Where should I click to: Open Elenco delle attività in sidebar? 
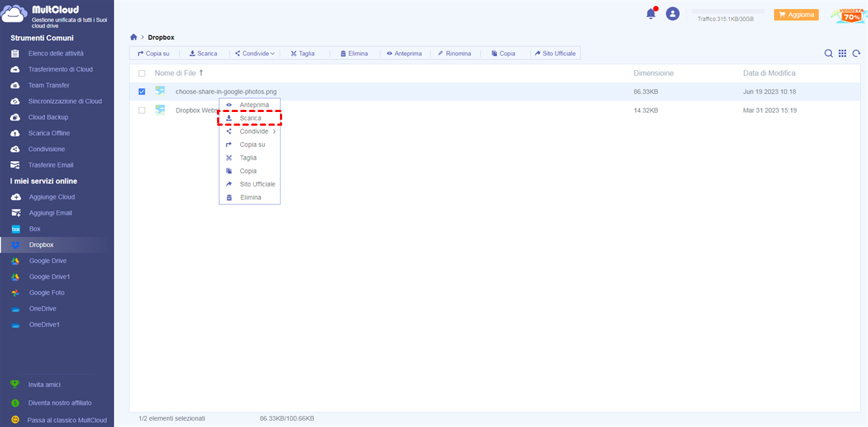(56, 53)
